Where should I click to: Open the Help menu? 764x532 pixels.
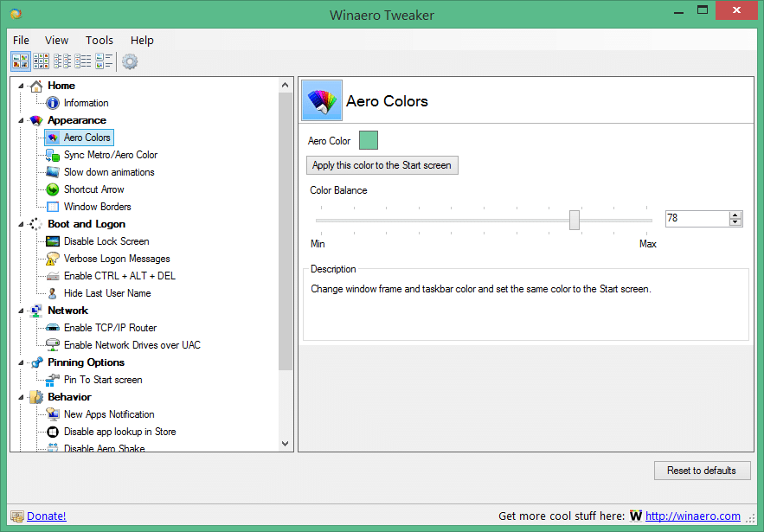[142, 41]
